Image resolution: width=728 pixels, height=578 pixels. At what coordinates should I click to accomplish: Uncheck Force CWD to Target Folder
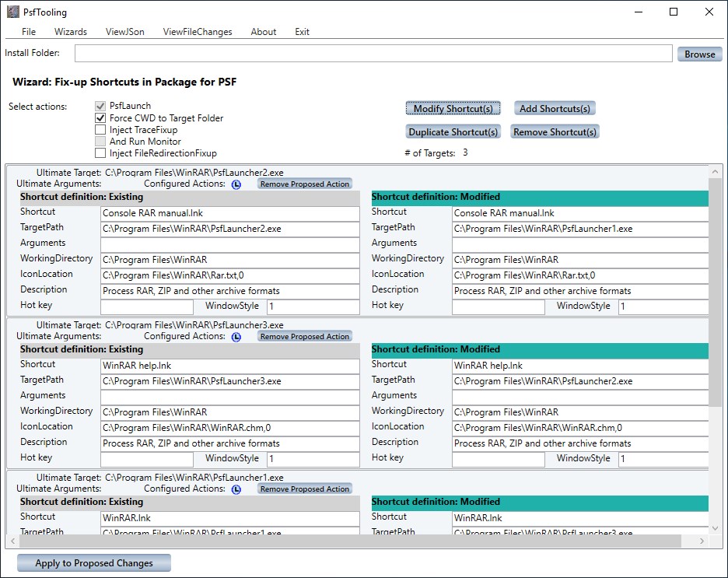(100, 118)
